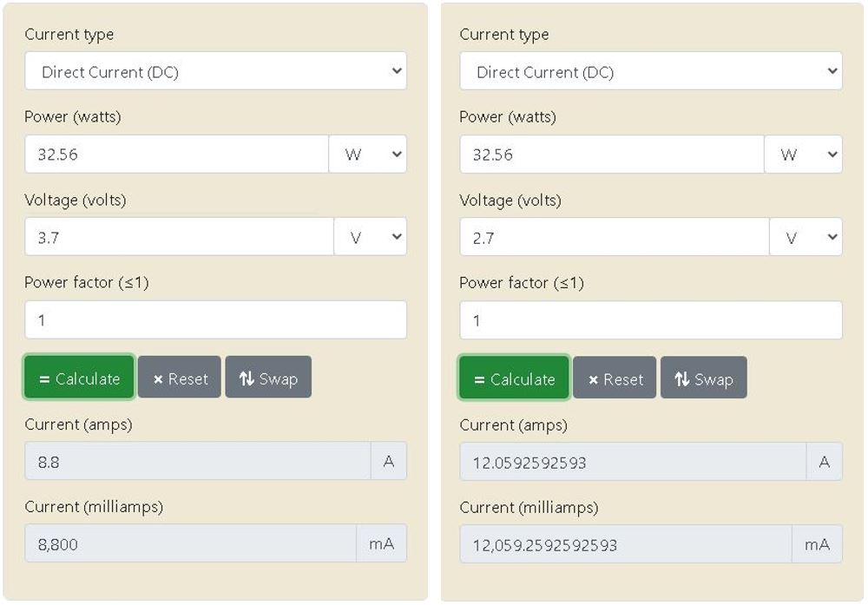Click the voltage field containing 2.7
The width and height of the screenshot is (868, 605).
614,237
